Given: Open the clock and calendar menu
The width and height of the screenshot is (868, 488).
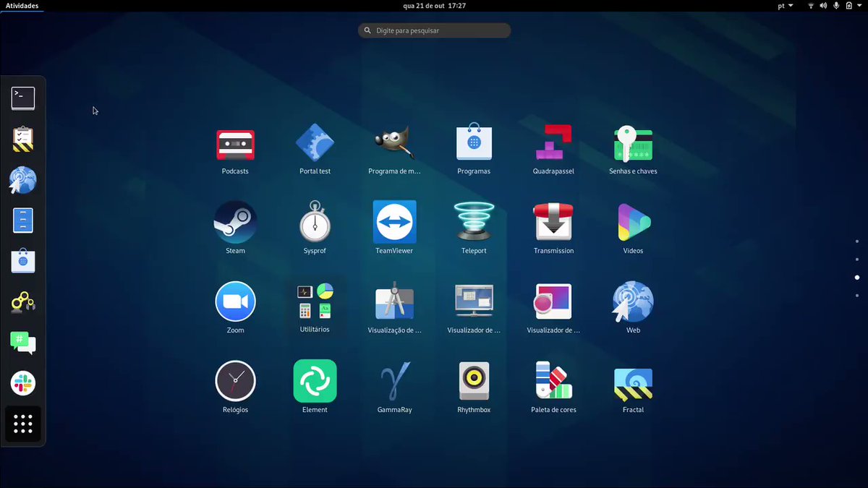Looking at the screenshot, I should [434, 6].
